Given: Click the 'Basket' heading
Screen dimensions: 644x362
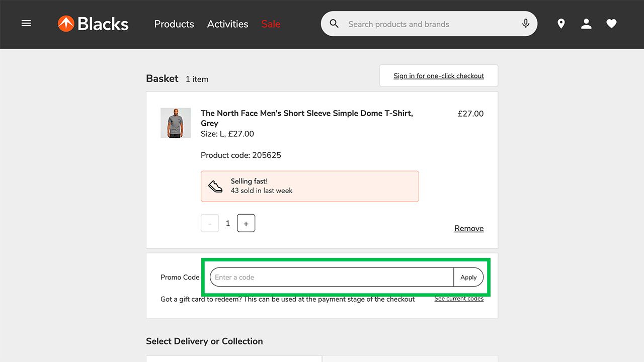Looking at the screenshot, I should (x=162, y=78).
